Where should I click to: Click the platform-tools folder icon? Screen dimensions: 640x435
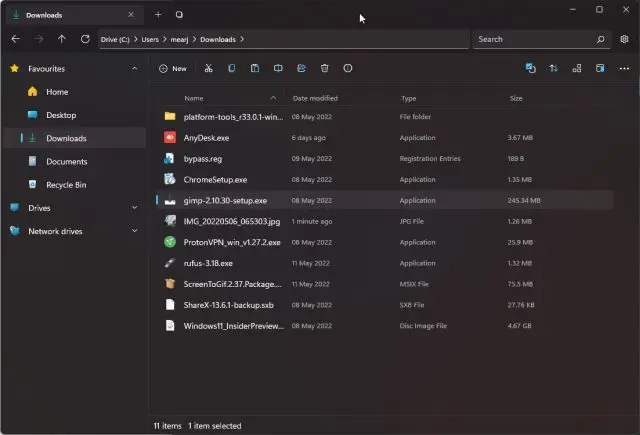click(170, 116)
